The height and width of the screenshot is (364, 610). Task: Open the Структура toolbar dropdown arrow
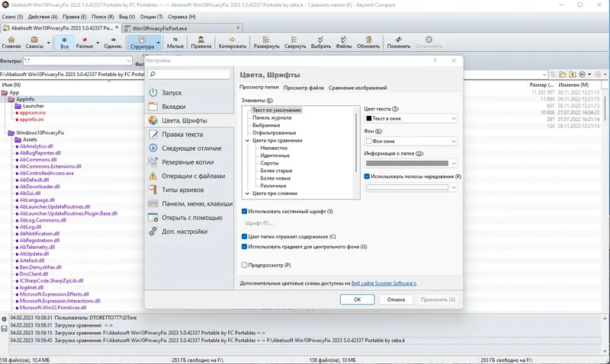[159, 43]
